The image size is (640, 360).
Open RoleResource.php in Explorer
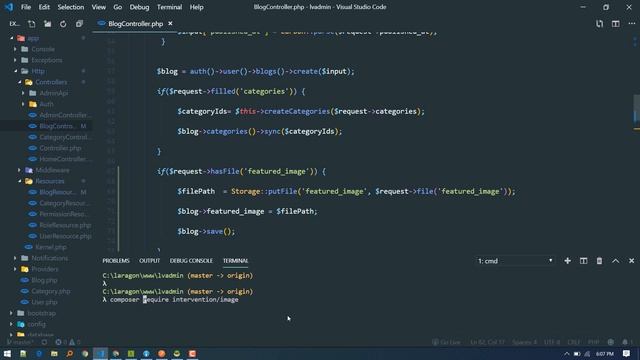click(65, 225)
